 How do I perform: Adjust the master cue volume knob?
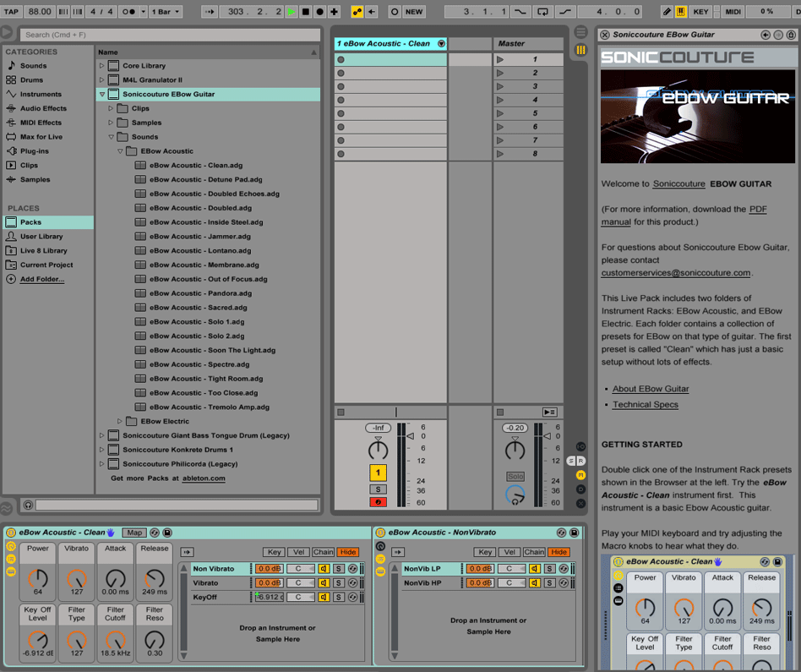coord(515,495)
